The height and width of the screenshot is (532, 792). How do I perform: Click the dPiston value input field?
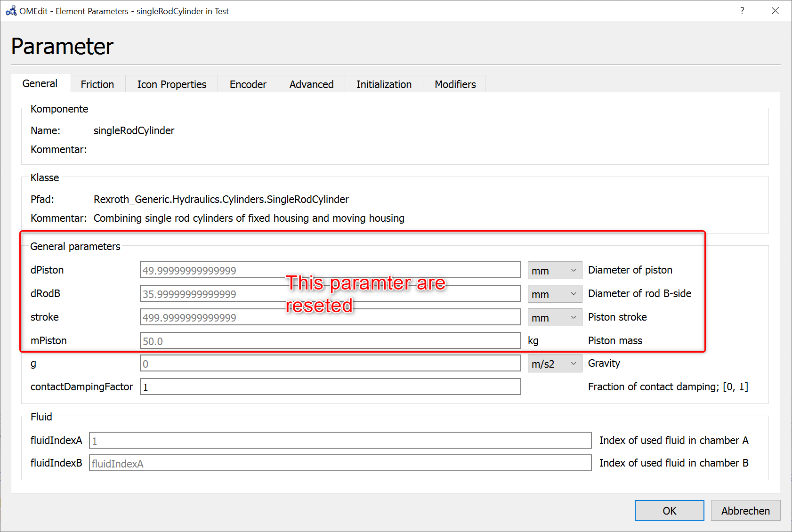(331, 270)
